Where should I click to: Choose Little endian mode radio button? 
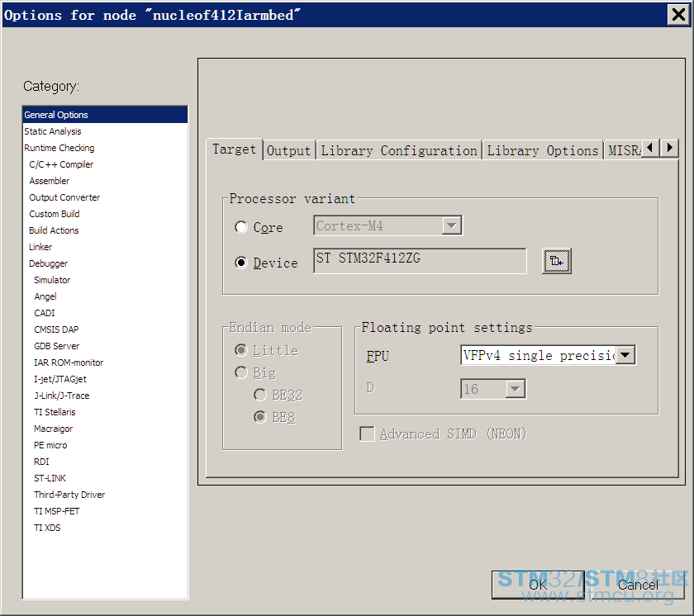click(241, 350)
